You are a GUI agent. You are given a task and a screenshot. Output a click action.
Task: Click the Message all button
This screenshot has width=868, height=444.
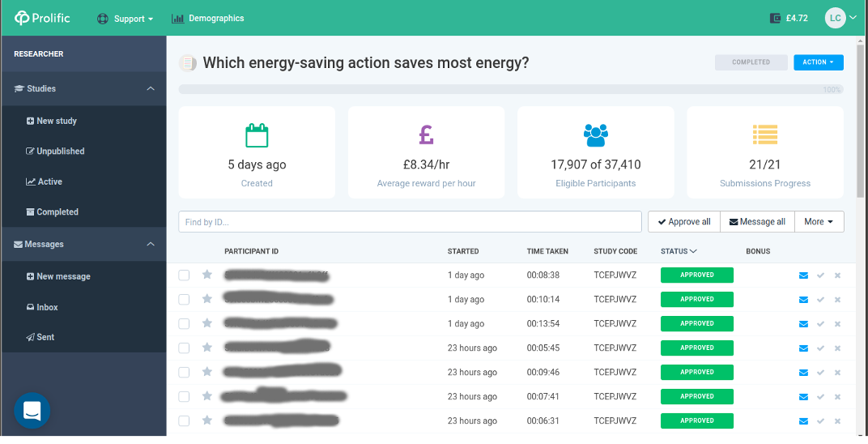pos(757,221)
